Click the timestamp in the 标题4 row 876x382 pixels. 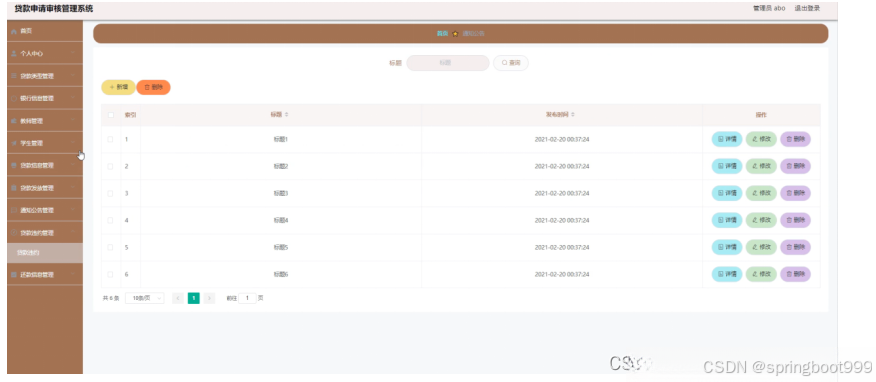[561, 220]
